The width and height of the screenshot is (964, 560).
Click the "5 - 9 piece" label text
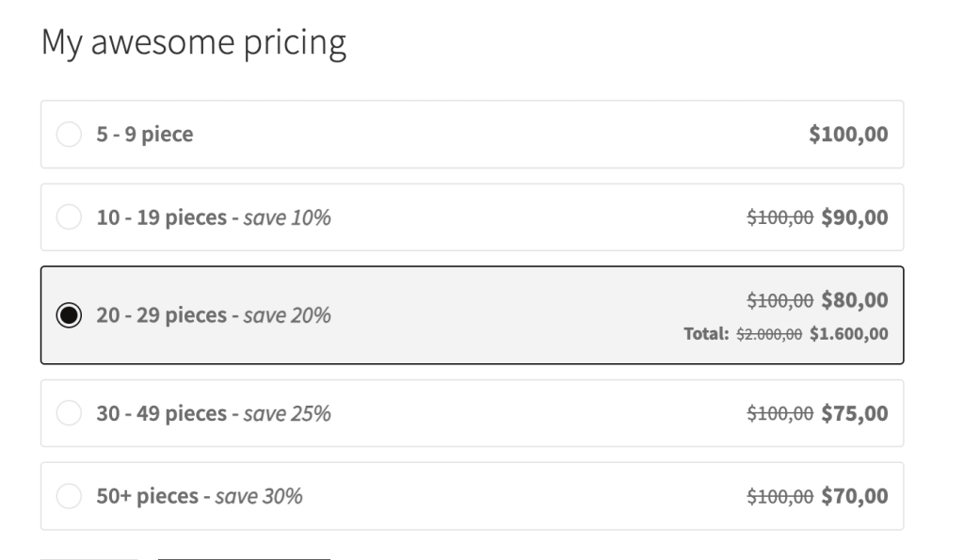tap(144, 135)
